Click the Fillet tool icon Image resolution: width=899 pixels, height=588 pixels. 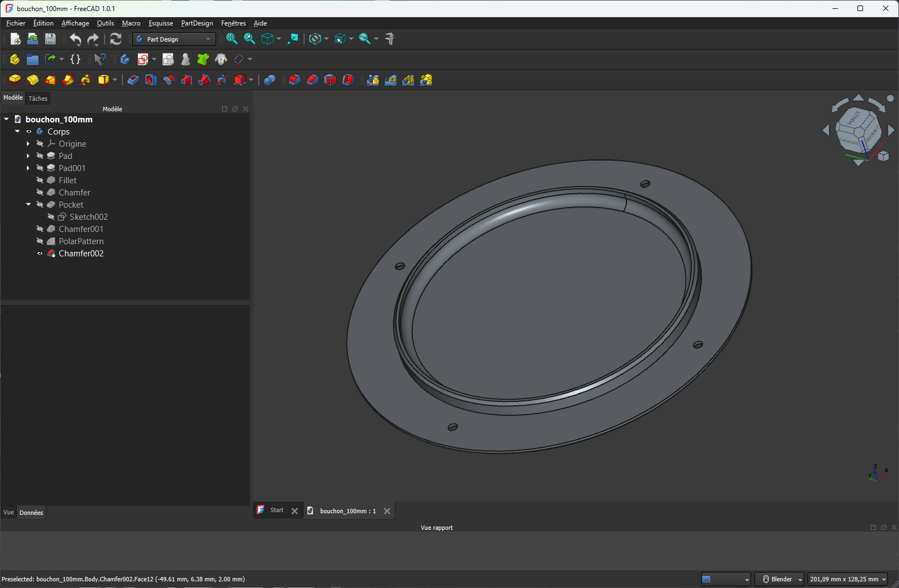coord(295,80)
